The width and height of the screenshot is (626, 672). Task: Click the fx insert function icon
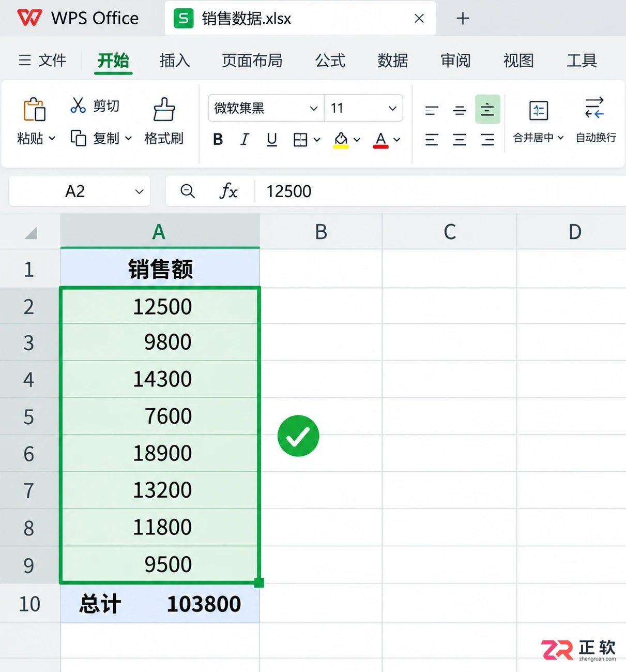(228, 191)
